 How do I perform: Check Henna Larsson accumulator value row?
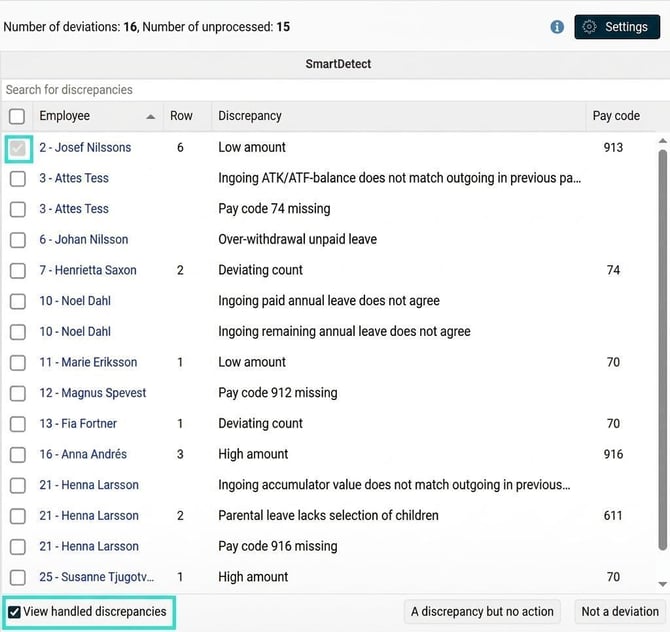tap(18, 485)
